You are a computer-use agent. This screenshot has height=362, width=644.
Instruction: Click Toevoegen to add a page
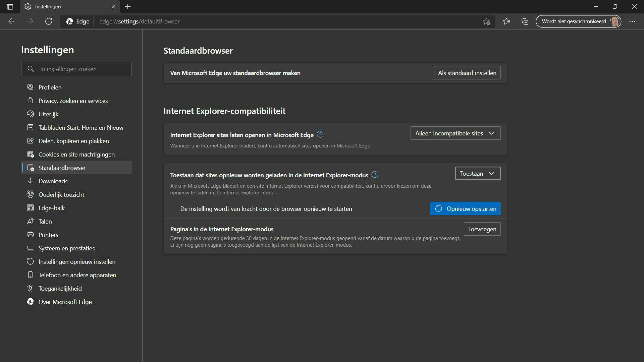(x=482, y=229)
